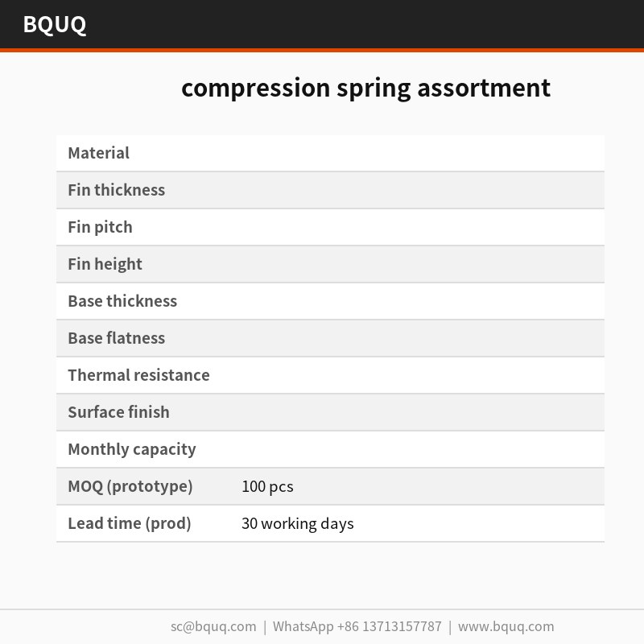Click the Monthly capacity row label

[x=132, y=449]
